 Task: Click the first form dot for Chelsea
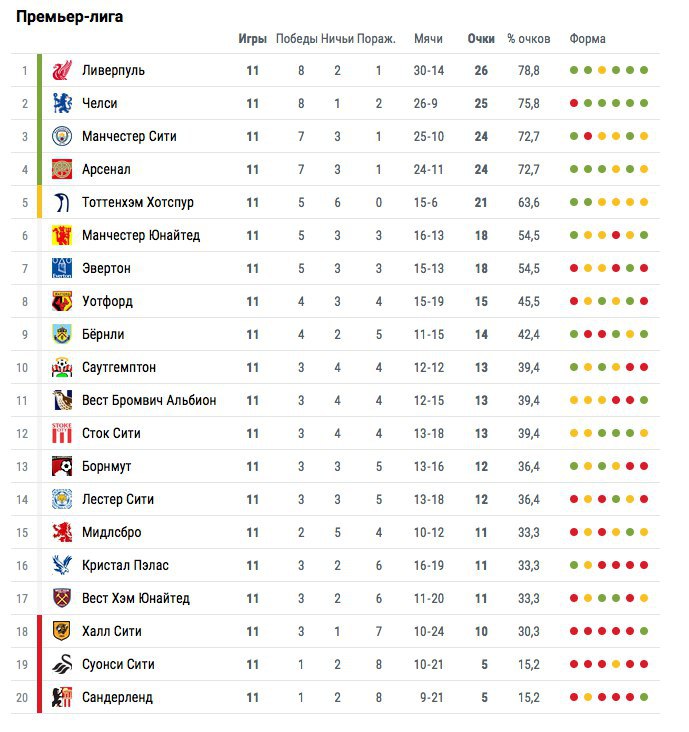tap(574, 103)
